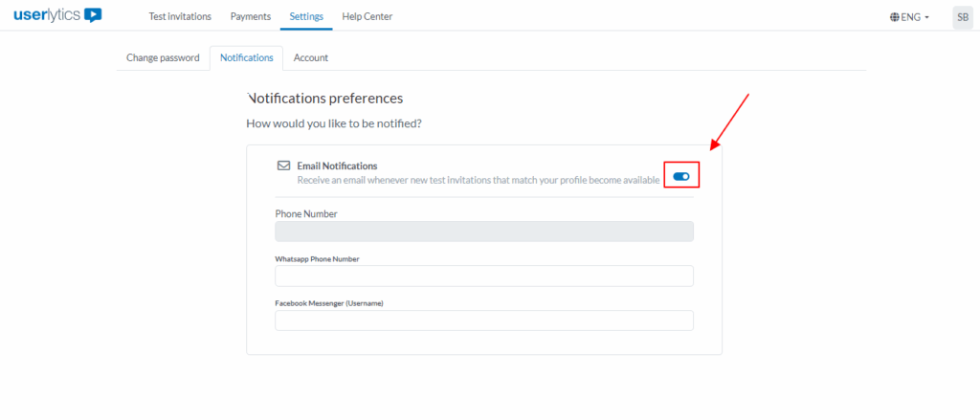980x420 pixels.
Task: Open the Help Center link
Action: click(x=367, y=16)
